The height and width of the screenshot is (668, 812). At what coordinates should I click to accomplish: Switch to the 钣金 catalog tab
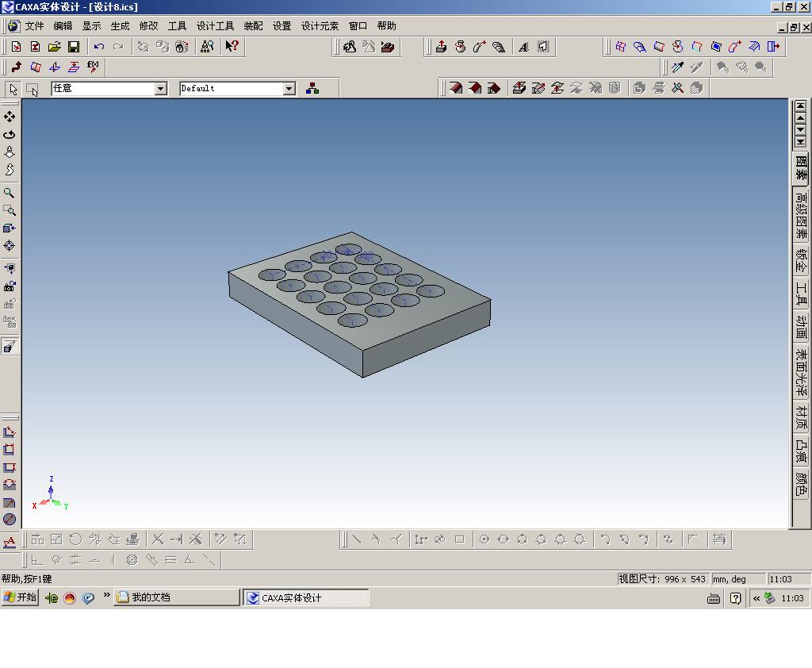pos(801,260)
